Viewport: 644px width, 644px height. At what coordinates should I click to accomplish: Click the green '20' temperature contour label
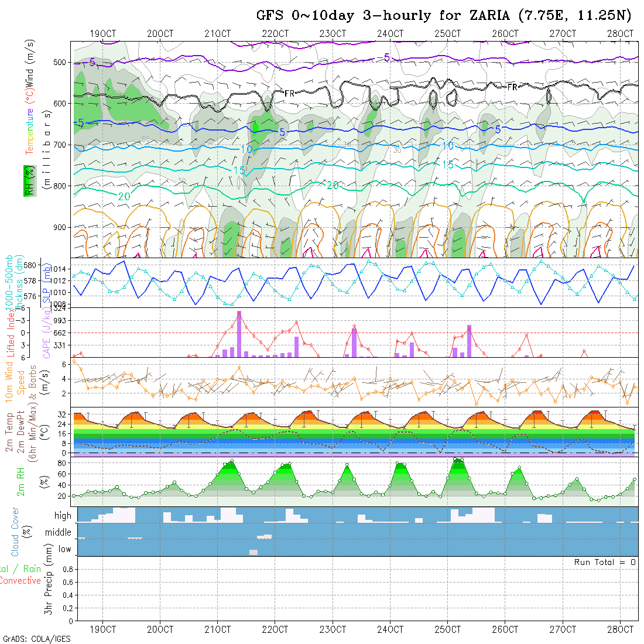click(x=124, y=196)
